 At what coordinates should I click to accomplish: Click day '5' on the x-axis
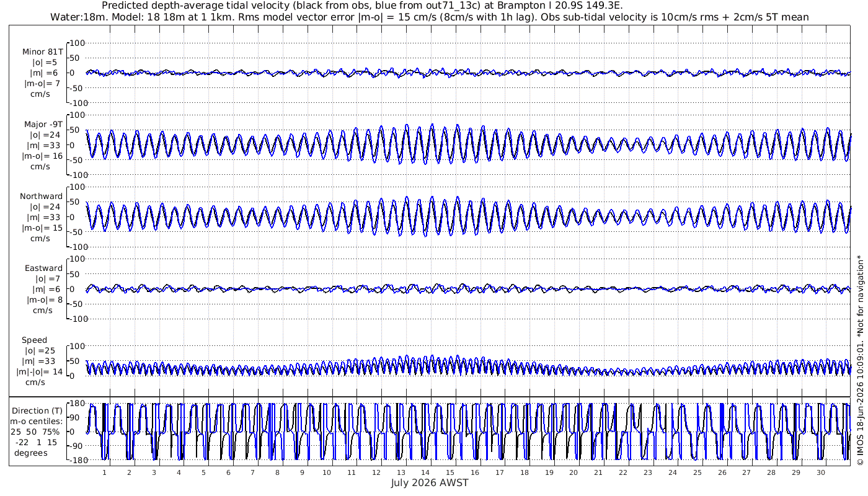click(x=203, y=472)
